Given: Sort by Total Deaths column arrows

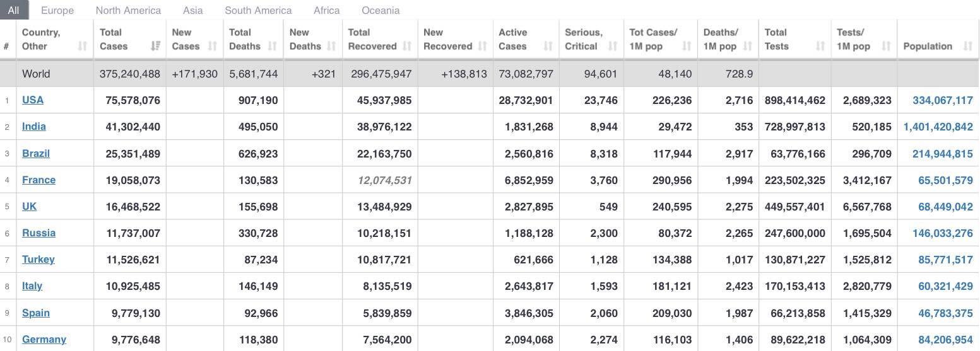Looking at the screenshot, I should click(273, 46).
